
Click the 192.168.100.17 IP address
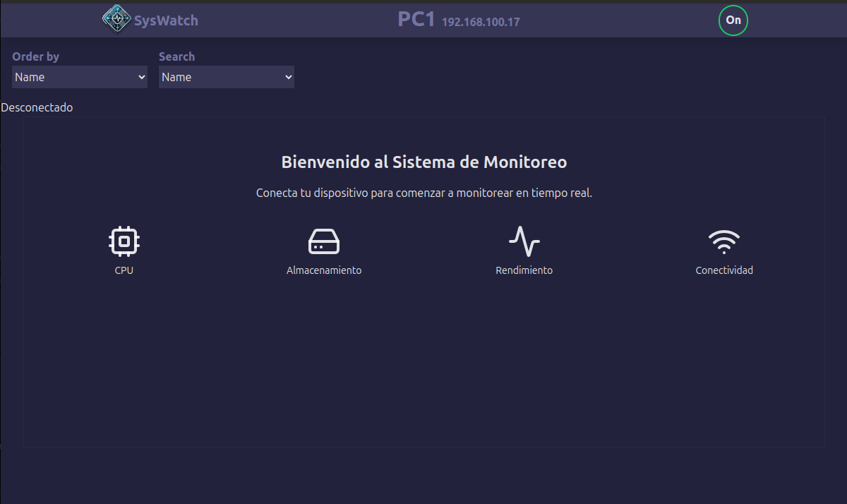click(481, 22)
